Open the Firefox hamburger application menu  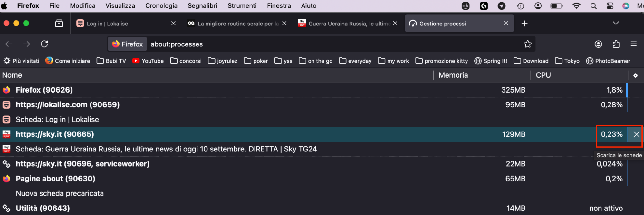click(633, 44)
